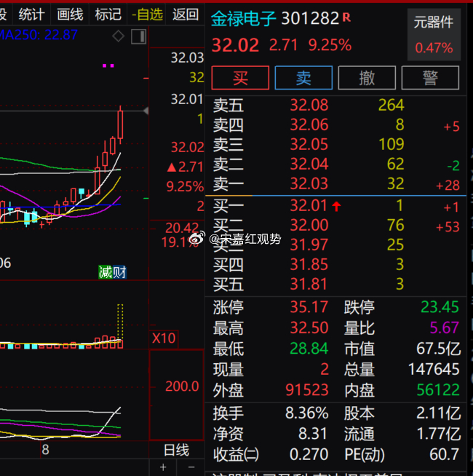Image resolution: width=473 pixels, height=476 pixels.
Task: Click 净资 value 8.31
Action: coord(312,434)
